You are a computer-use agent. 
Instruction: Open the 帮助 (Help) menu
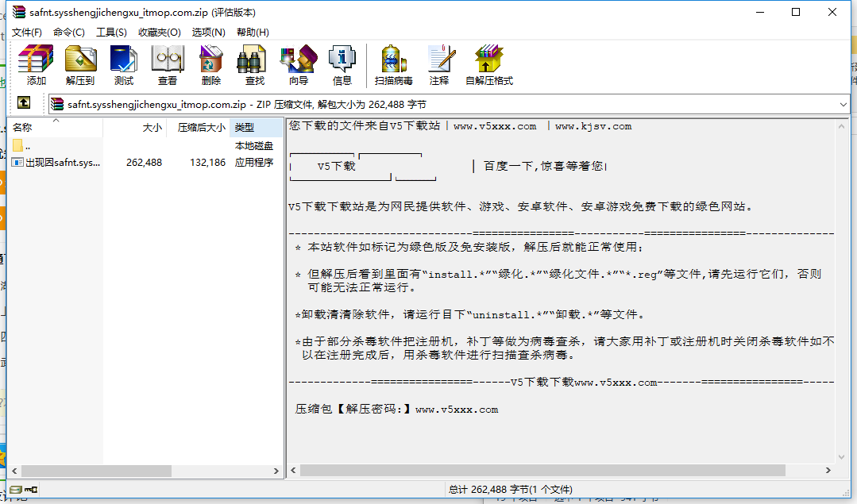point(252,32)
